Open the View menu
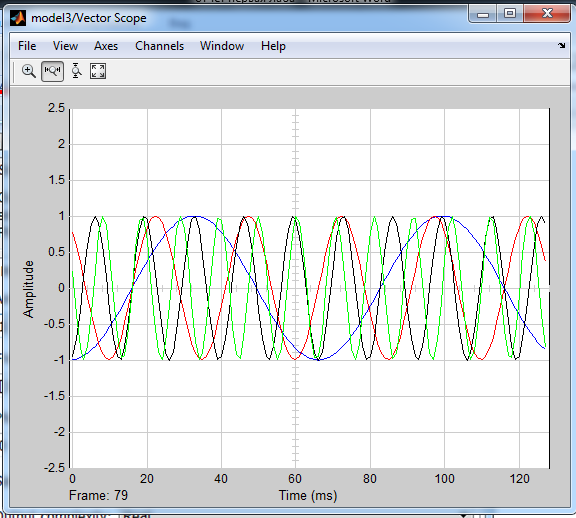This screenshot has width=576, height=518. [65, 46]
